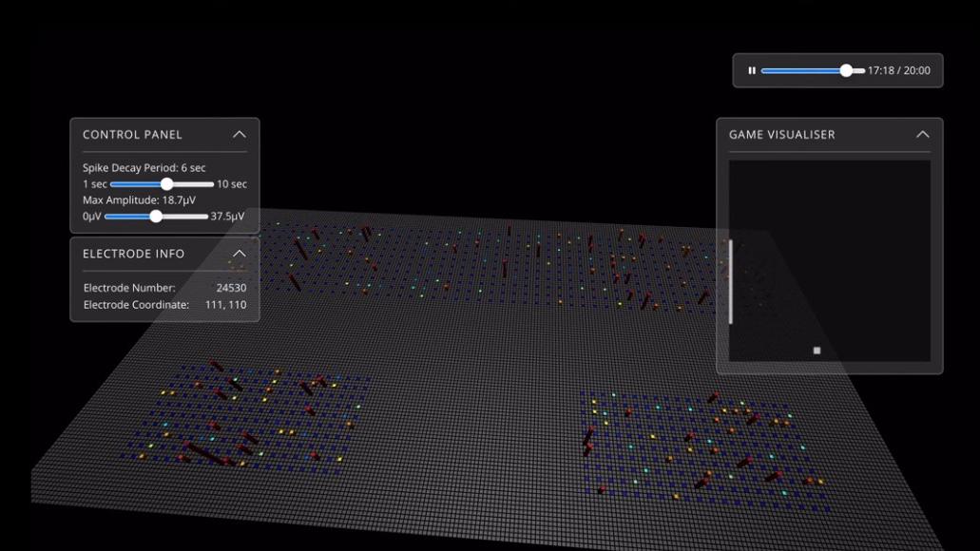Click the 37.5µV maximum amplitude label
This screenshot has width=980, height=551.
tap(227, 217)
